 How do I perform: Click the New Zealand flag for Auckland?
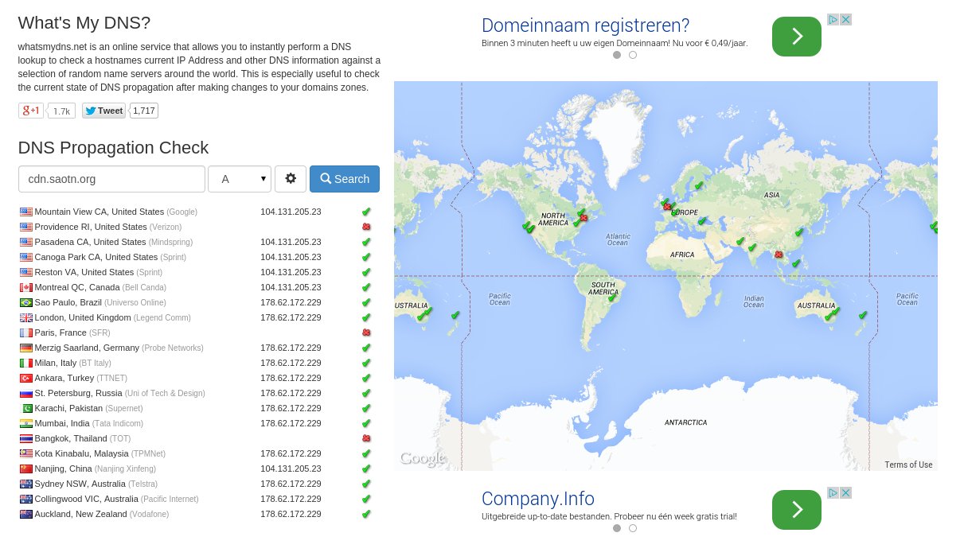[x=26, y=514]
